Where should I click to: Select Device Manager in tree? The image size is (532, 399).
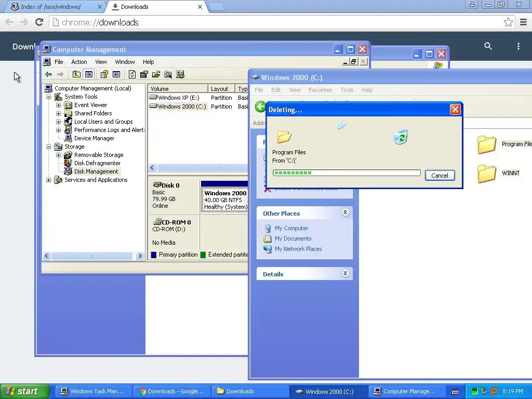point(94,138)
